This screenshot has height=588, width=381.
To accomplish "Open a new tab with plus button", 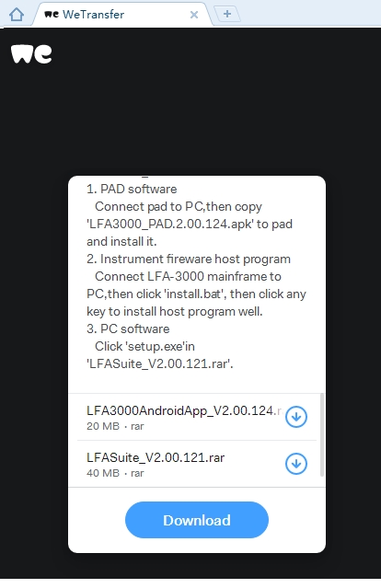I will point(227,14).
